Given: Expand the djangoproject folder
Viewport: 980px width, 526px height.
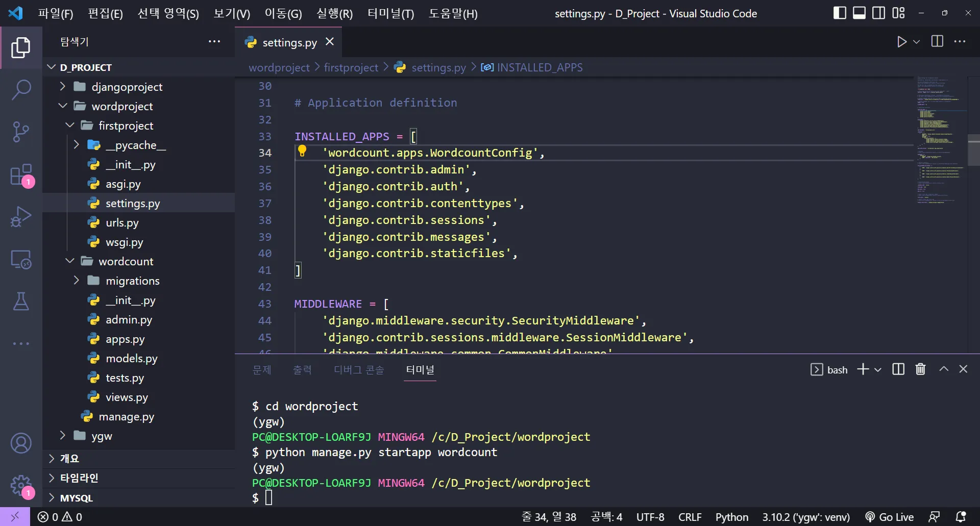Looking at the screenshot, I should [127, 87].
